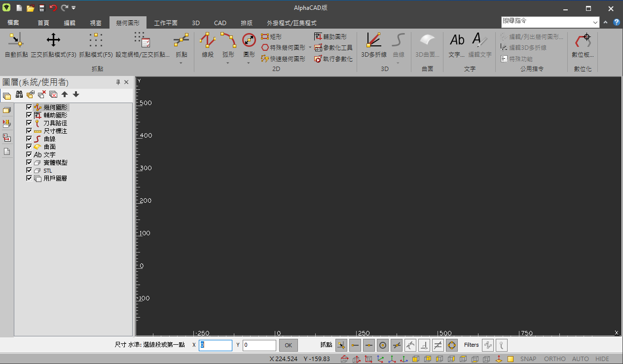Click the OK button

point(289,345)
